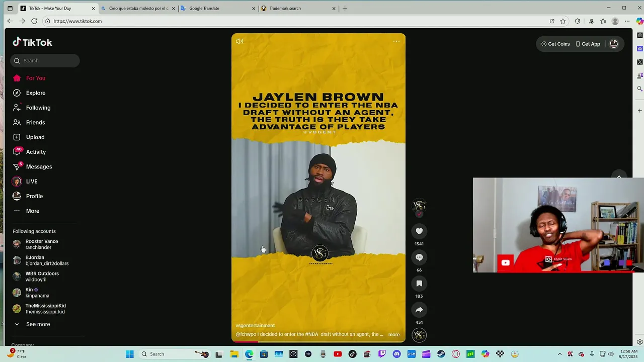This screenshot has width=644, height=362.
Task: Open the LIVE section
Action: pos(31,182)
